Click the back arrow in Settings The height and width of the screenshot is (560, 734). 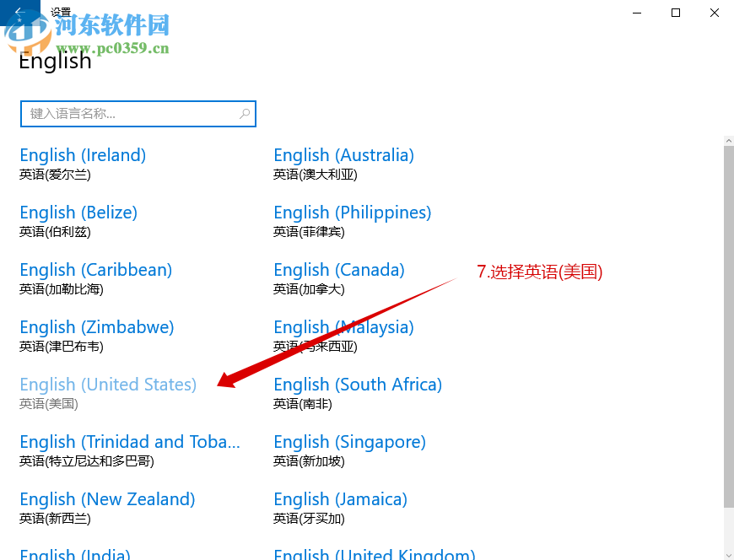coord(19,11)
